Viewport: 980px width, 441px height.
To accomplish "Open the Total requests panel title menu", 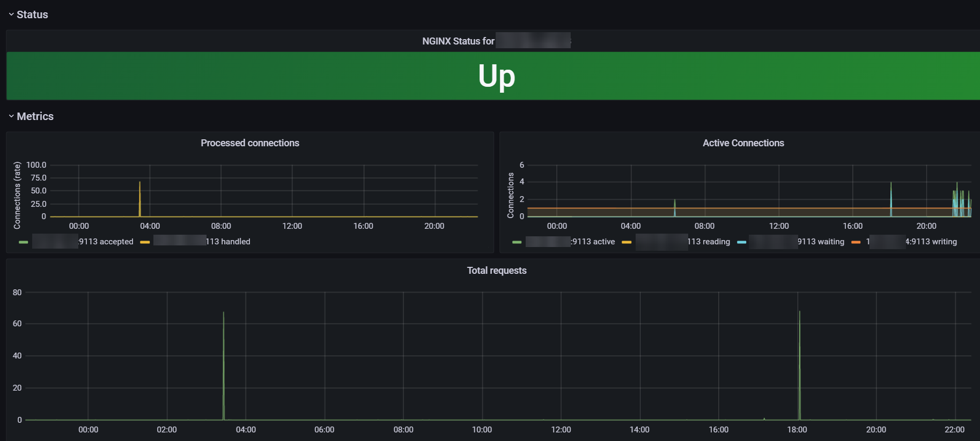I will coord(496,271).
